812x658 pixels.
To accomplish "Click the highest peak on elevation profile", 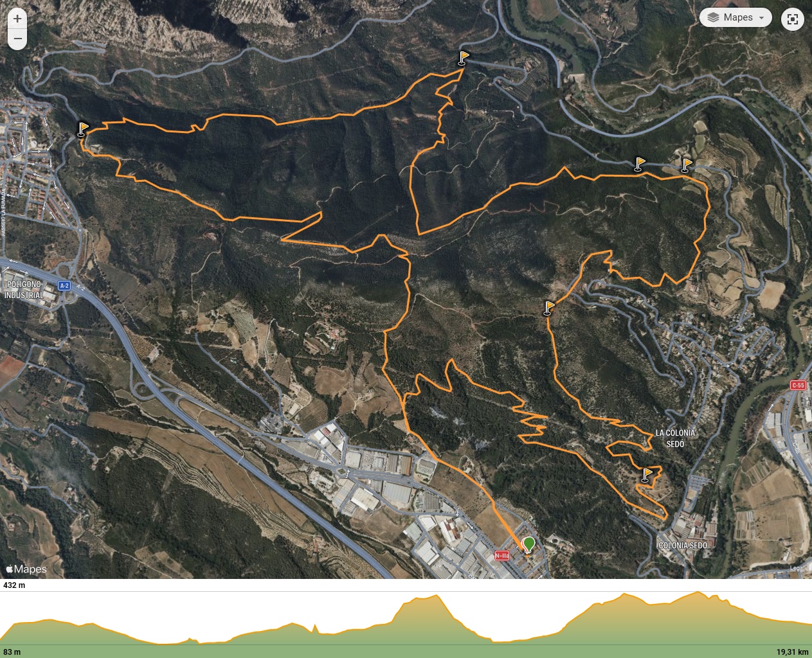I will pyautogui.click(x=698, y=593).
